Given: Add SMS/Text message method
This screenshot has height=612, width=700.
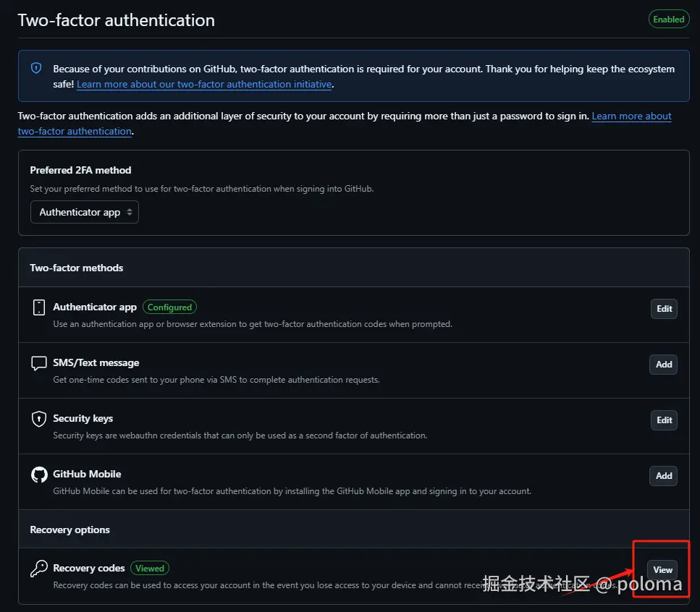Looking at the screenshot, I should tap(663, 365).
